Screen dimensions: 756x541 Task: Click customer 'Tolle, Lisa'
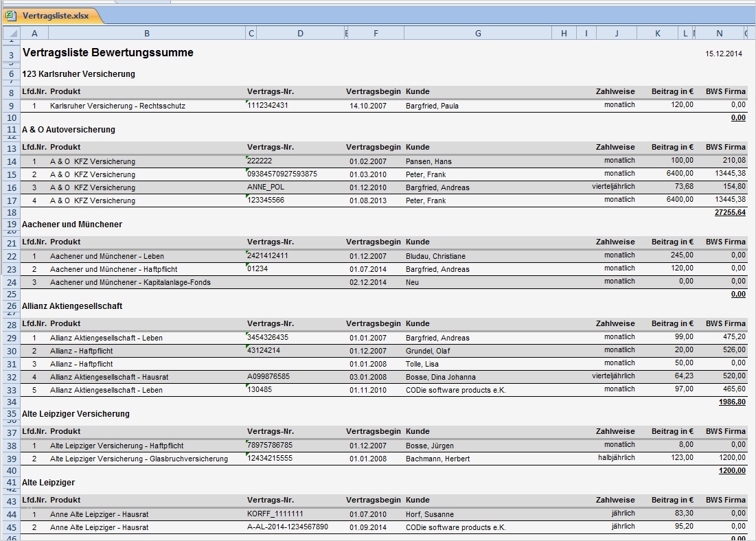coord(422,364)
